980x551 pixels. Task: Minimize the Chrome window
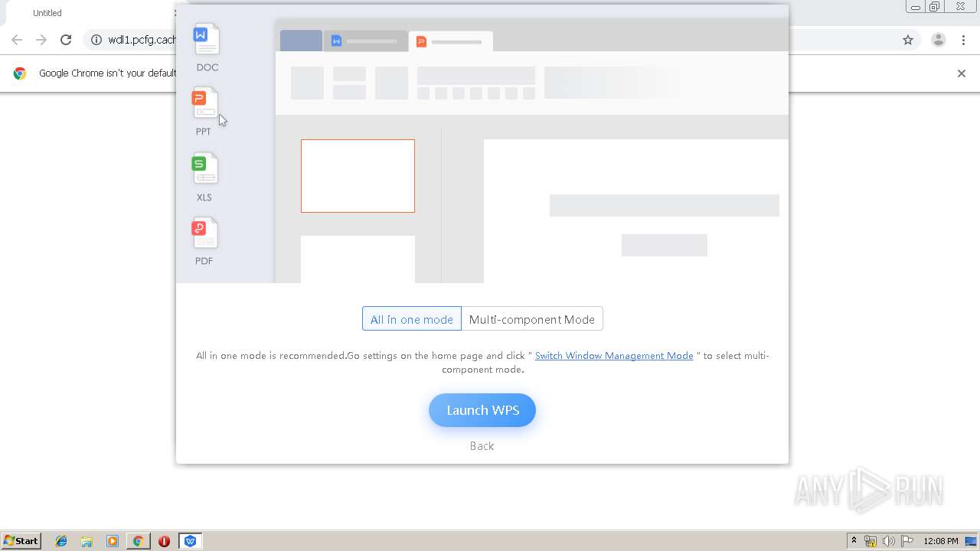916,7
